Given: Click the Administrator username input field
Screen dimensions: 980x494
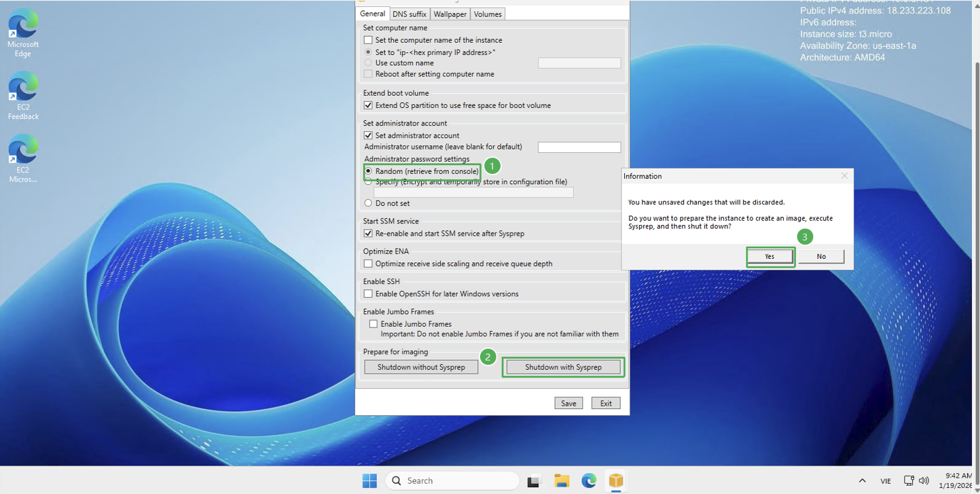Looking at the screenshot, I should (x=579, y=147).
